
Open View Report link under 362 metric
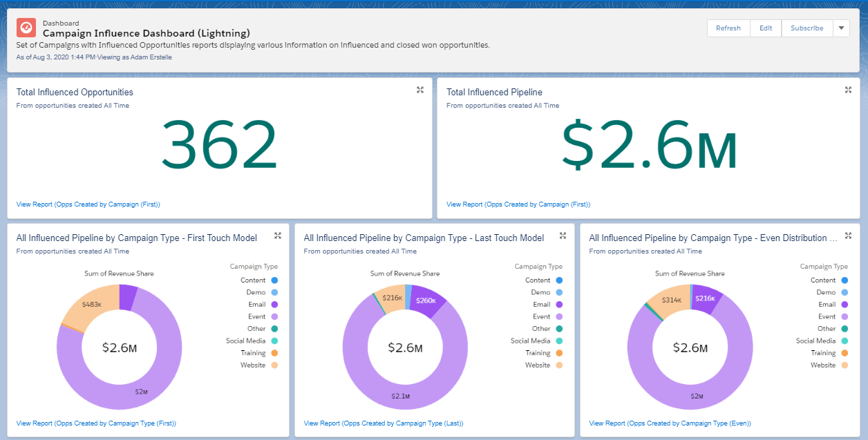click(88, 204)
